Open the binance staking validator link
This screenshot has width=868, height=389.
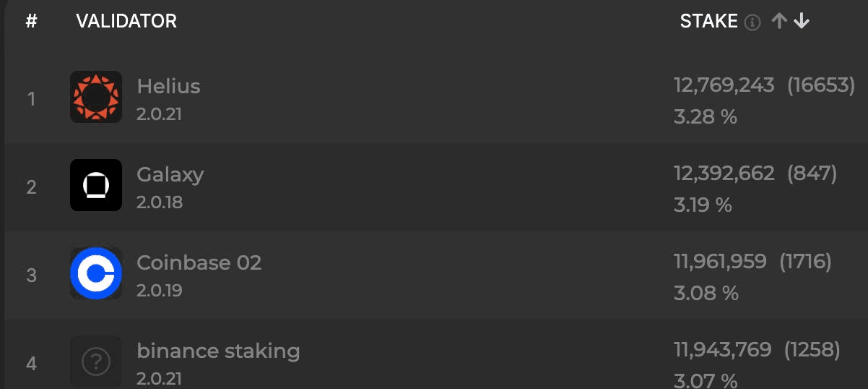(x=218, y=351)
